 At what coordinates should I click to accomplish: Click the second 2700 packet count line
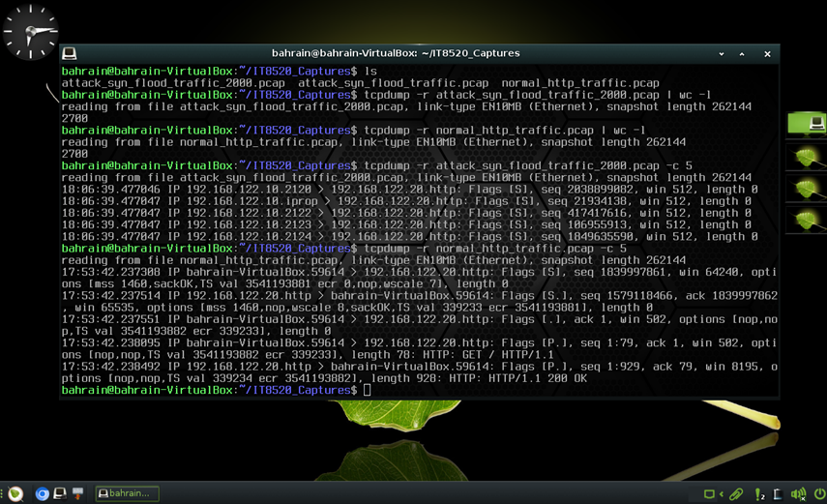click(74, 154)
